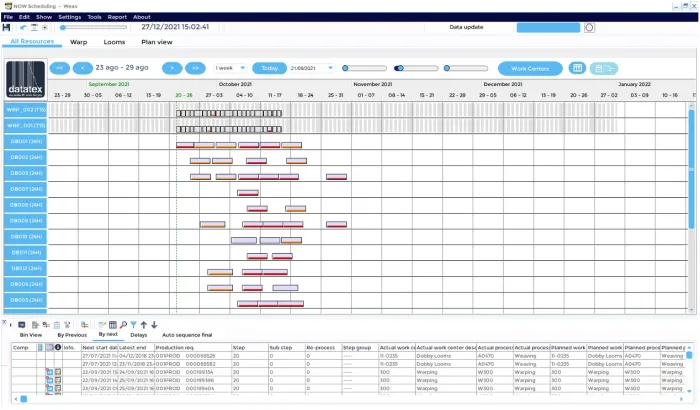Go to next week with single right arrow
The image size is (700, 410).
tap(173, 68)
